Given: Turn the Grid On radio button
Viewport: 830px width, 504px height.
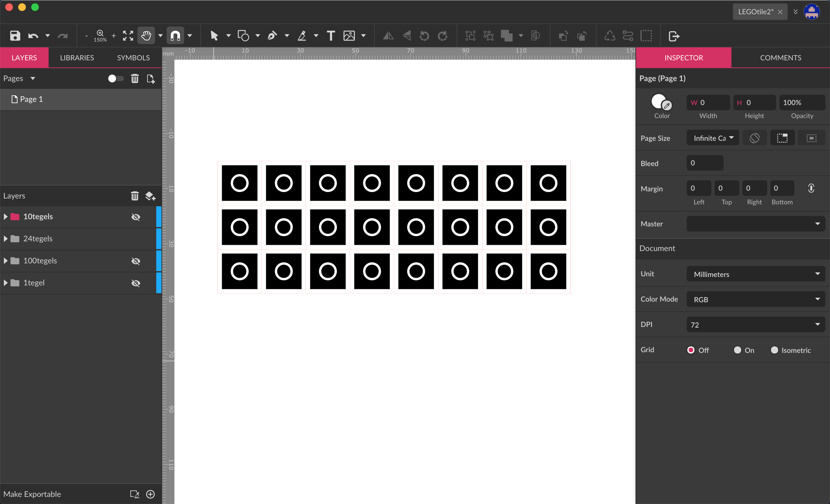Looking at the screenshot, I should [737, 350].
